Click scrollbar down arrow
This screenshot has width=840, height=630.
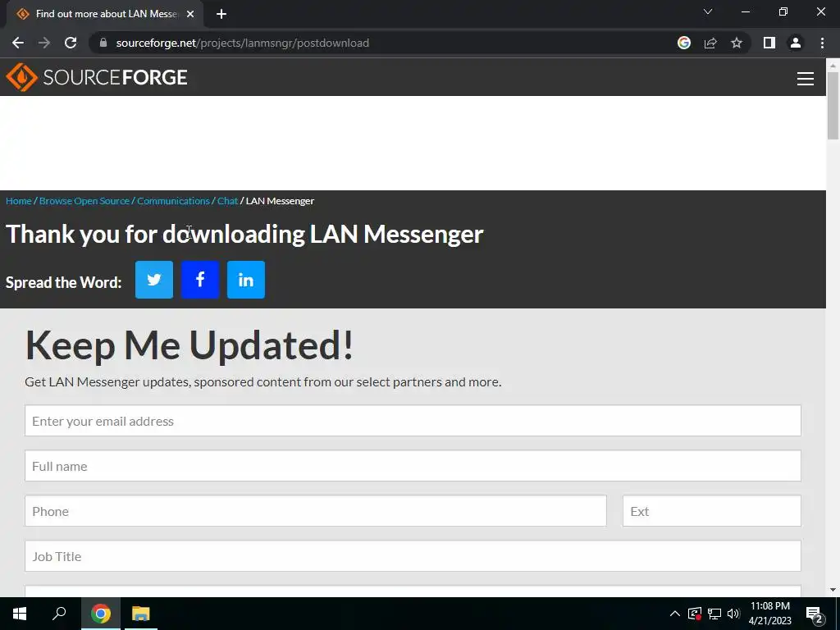pyautogui.click(x=833, y=590)
